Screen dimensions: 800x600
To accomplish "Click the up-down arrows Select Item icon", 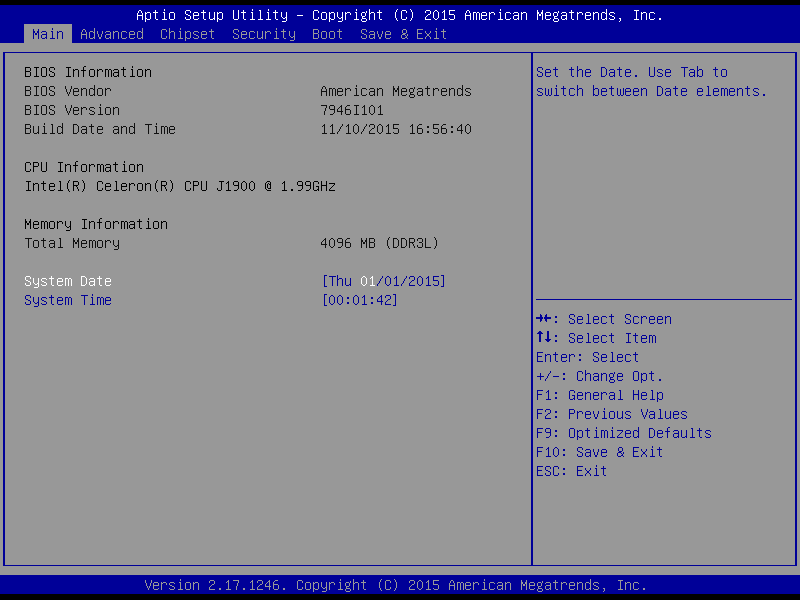I will click(x=544, y=338).
